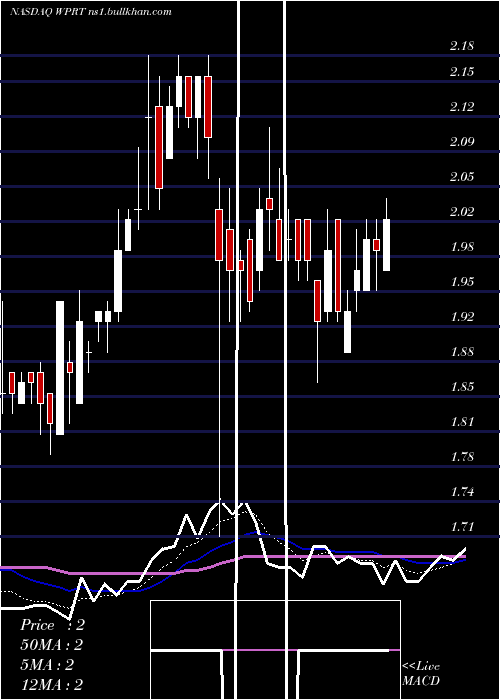
Task: Click the '<<Live' label
Action: pos(421,666)
